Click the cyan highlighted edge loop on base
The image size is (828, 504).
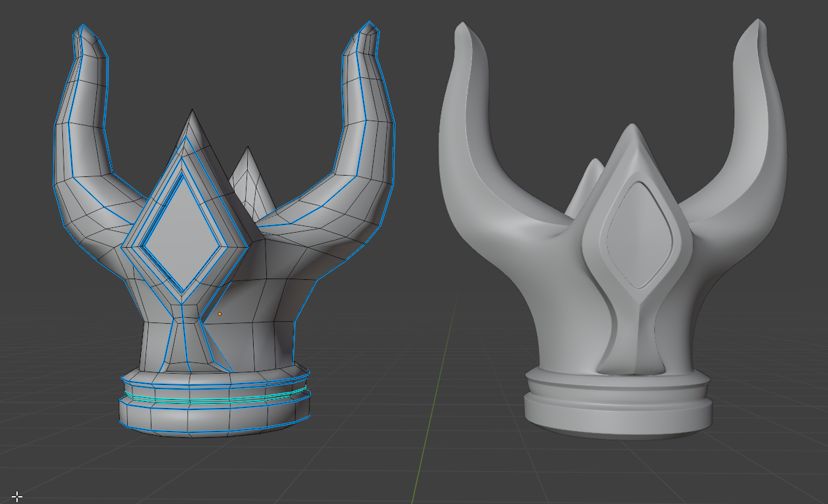(216, 398)
